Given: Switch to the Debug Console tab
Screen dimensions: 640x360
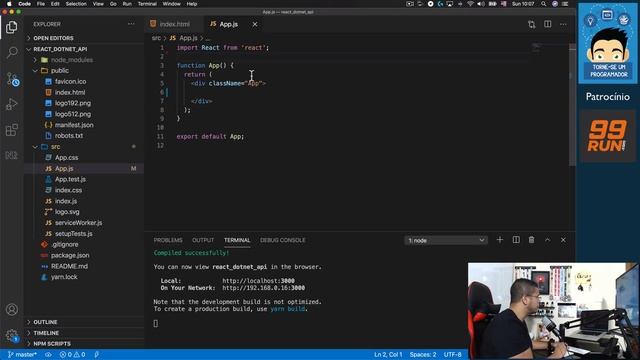Looking at the screenshot, I should coord(282,240).
